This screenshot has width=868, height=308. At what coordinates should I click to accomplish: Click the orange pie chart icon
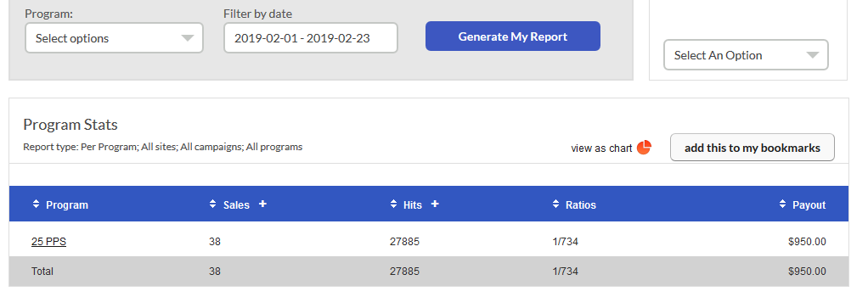point(644,148)
